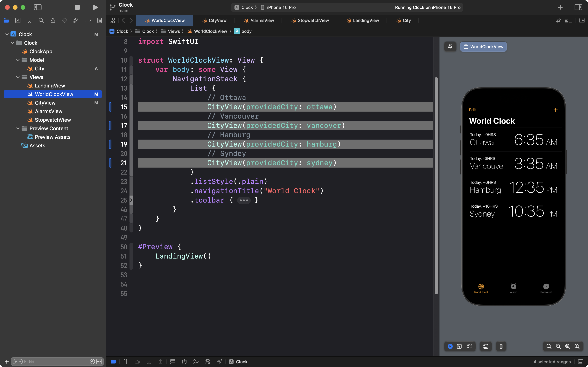Viewport: 588px width, 367px height.
Task: Collapse the Preview Content folder
Action: click(x=18, y=128)
